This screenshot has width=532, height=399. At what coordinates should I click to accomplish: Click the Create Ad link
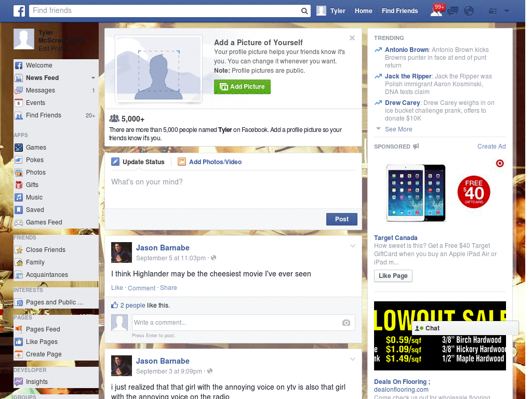(x=491, y=147)
